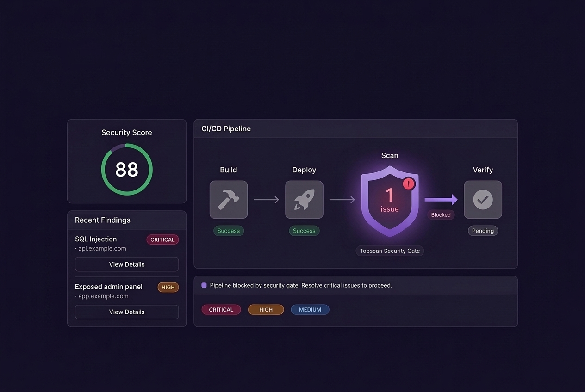
Task: Click the Blocked status badge
Action: click(x=441, y=215)
